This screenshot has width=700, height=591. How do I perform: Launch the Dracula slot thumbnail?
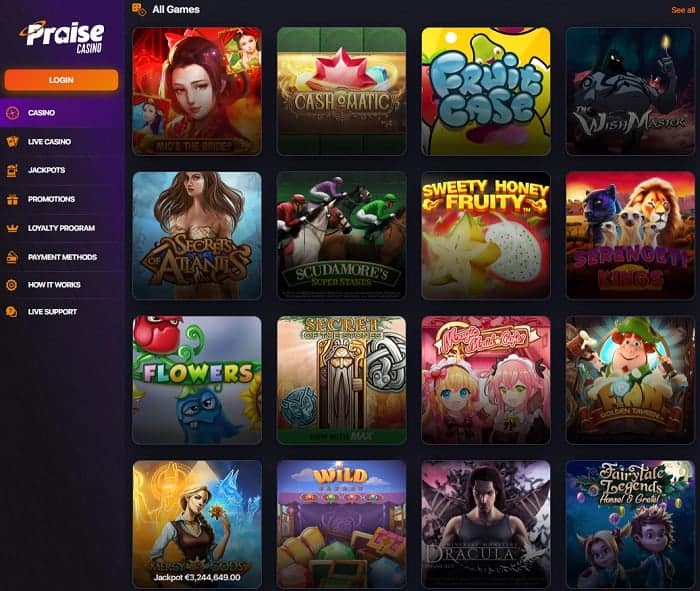coord(486,524)
